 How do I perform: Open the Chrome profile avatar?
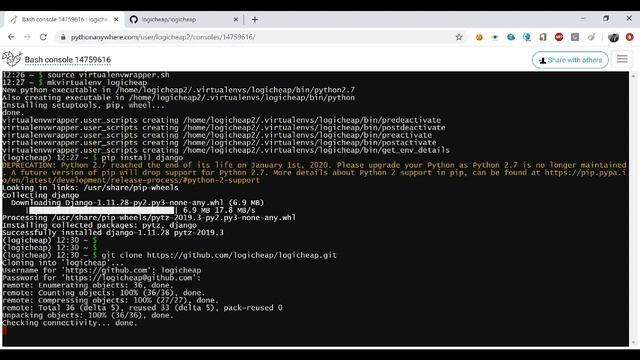click(x=613, y=37)
